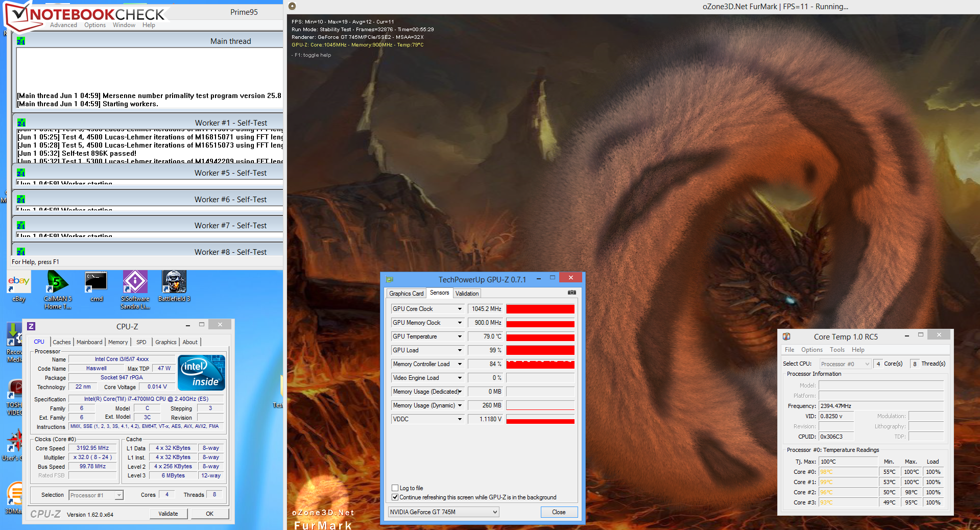Open the Validation tab in GPU-Z
Image resolution: width=980 pixels, height=530 pixels.
467,294
